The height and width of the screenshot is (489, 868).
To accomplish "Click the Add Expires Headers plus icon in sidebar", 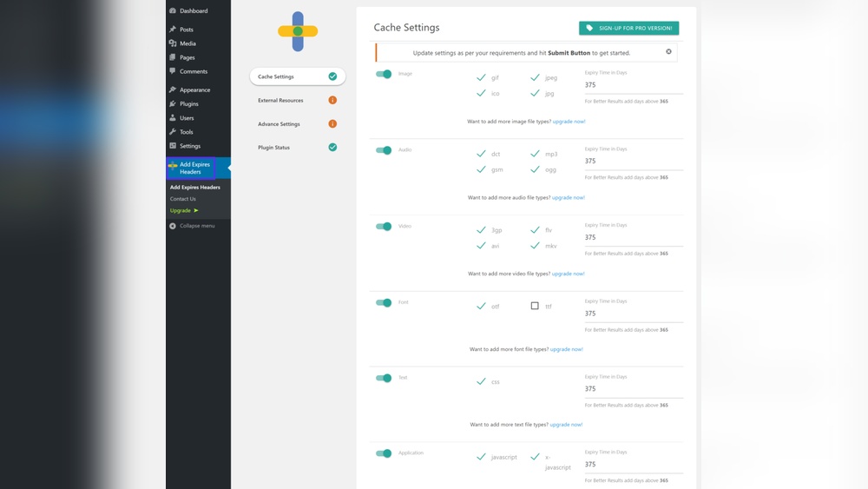I will [173, 165].
